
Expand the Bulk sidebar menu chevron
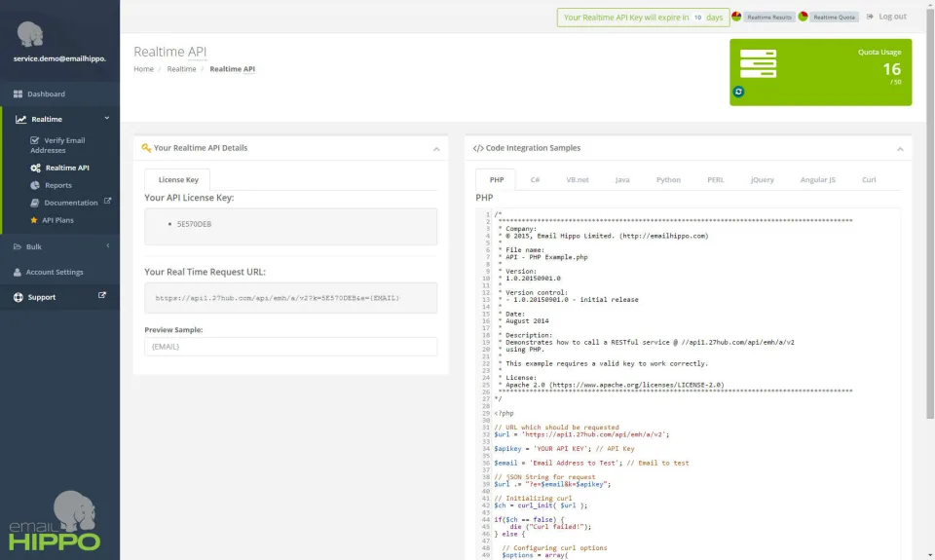coord(108,245)
